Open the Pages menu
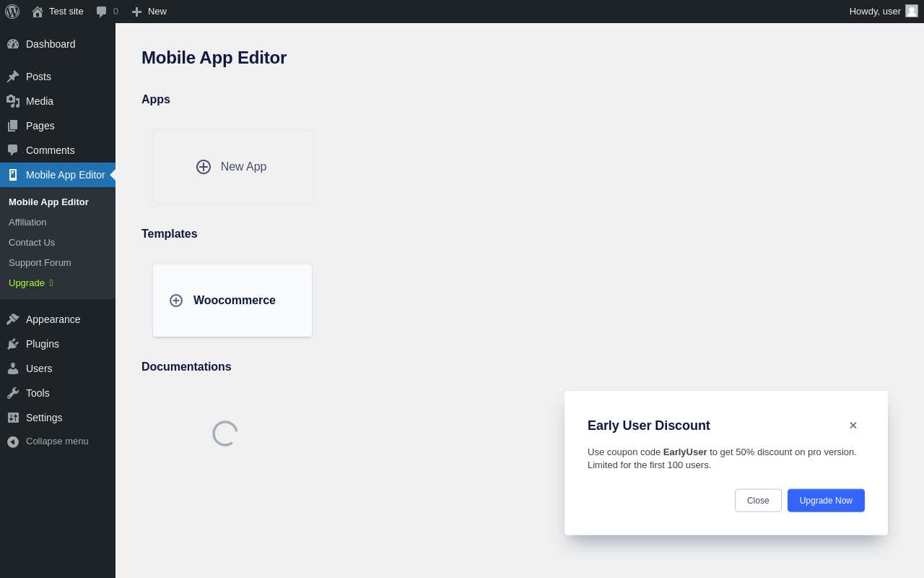 click(58, 126)
